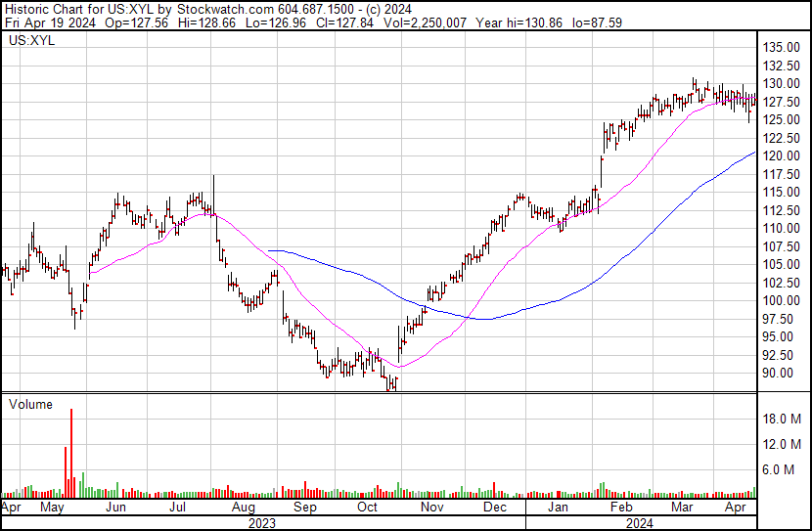812x531 pixels.
Task: Click the 18.0 M volume axis label
Action: (782, 419)
